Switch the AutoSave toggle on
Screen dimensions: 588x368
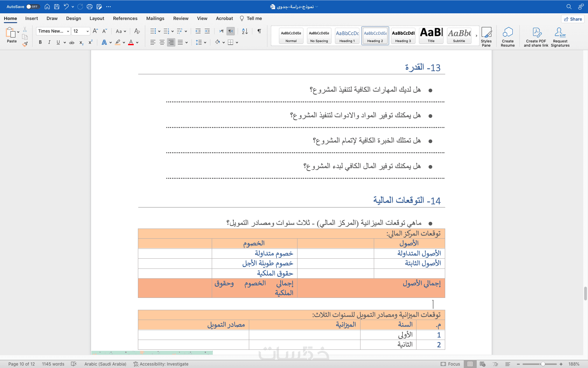33,7
